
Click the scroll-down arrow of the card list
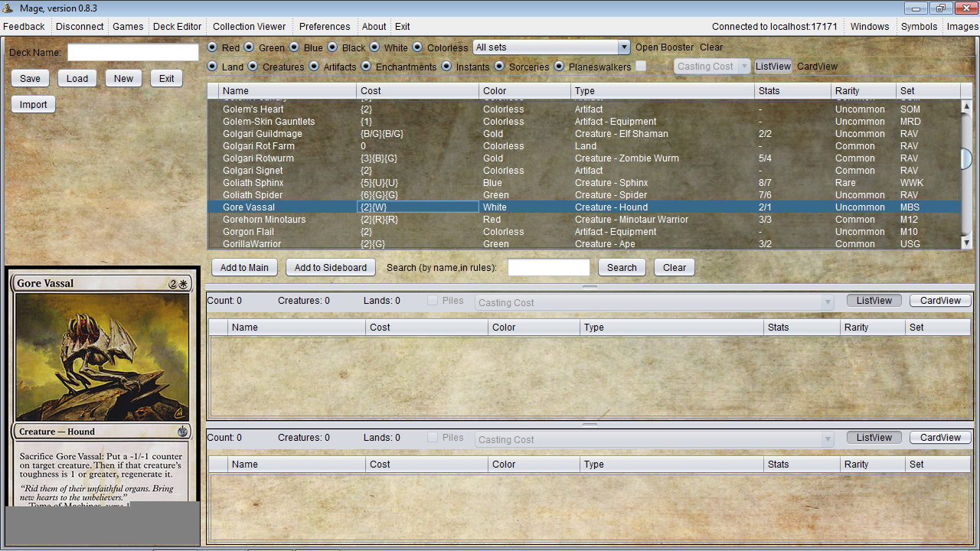tap(966, 243)
